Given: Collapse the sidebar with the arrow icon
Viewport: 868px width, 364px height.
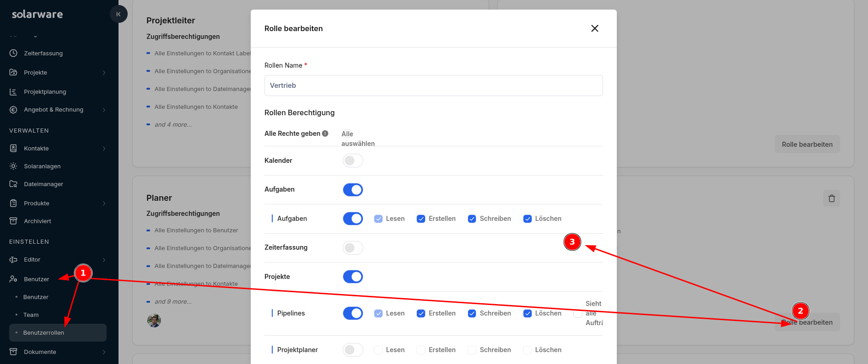Looking at the screenshot, I should (119, 14).
